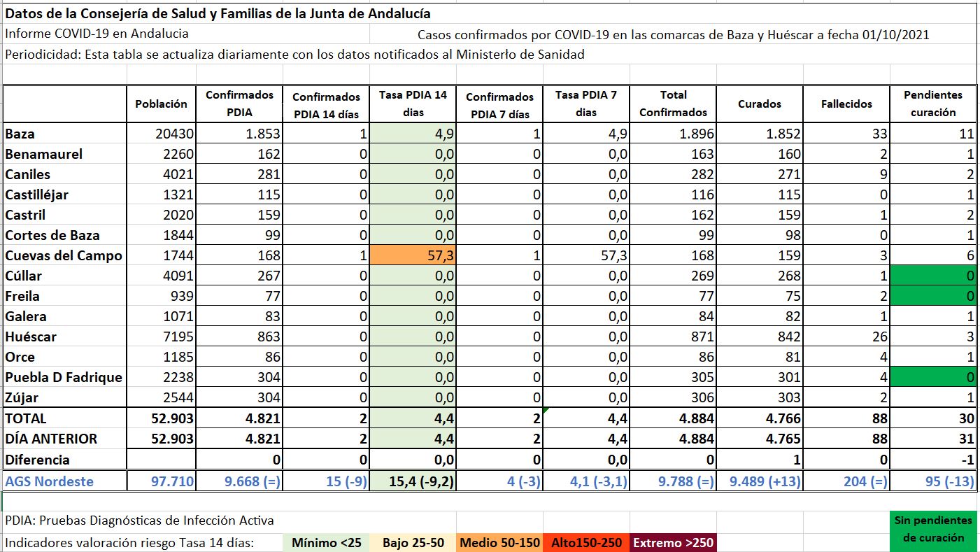
Task: Click the green "Sin pendientes de curación" box
Action: pyautogui.click(x=932, y=529)
